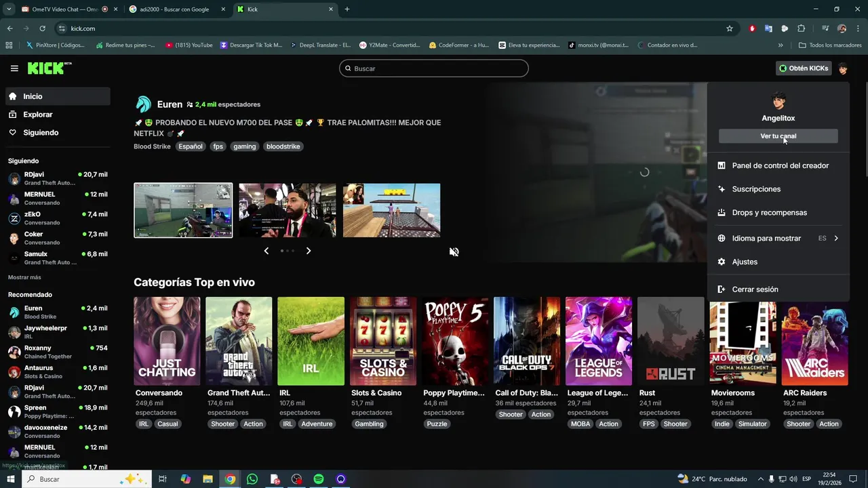Open WhatsApp from the taskbar

point(252,479)
